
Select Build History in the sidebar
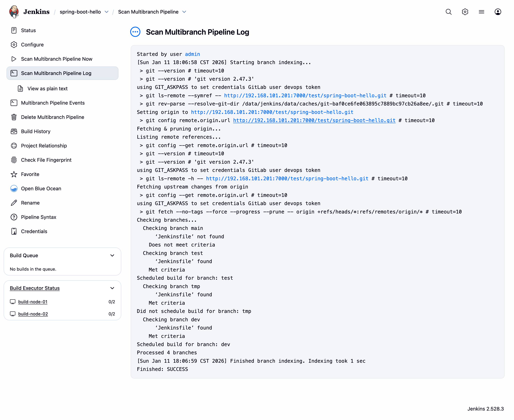click(36, 131)
